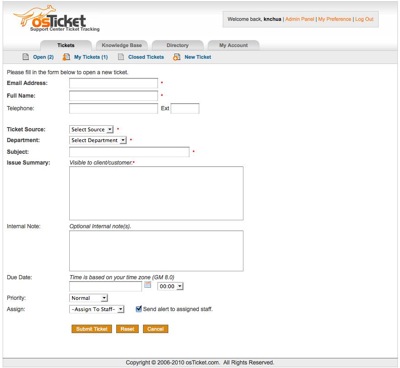Focus the Due Date input field
Image resolution: width=400 pixels, height=368 pixels.
tap(106, 286)
